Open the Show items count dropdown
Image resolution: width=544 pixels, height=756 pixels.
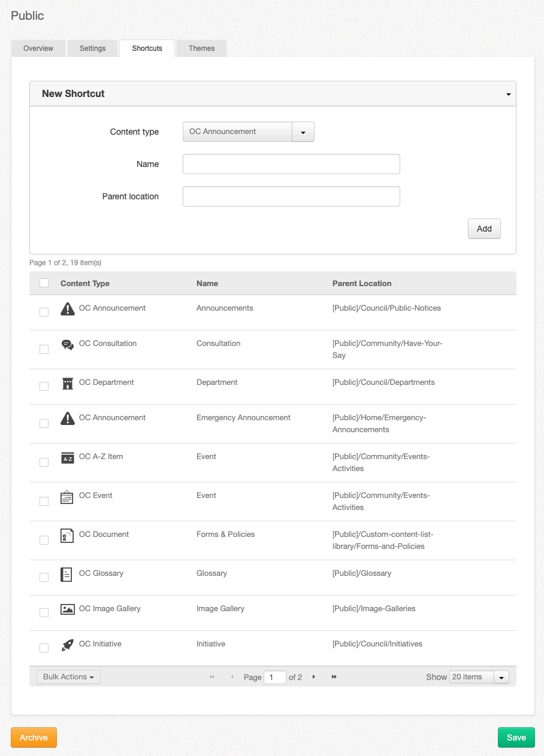(x=501, y=676)
